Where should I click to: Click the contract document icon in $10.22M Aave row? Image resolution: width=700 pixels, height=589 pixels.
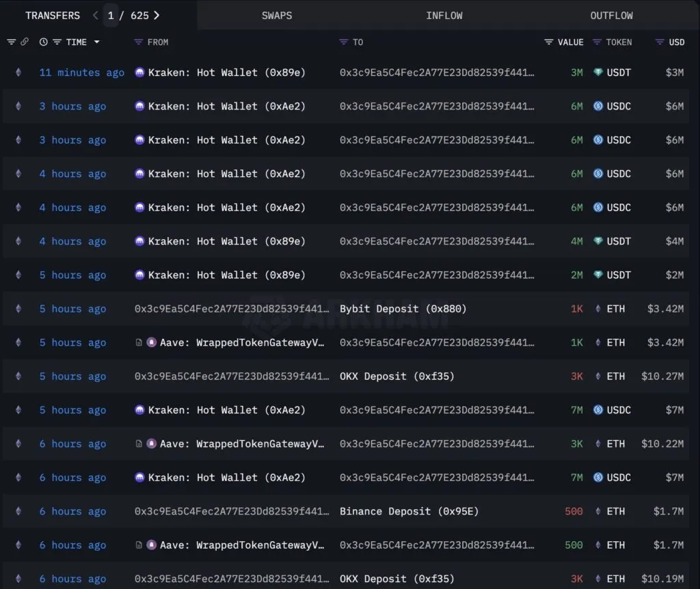[139, 443]
